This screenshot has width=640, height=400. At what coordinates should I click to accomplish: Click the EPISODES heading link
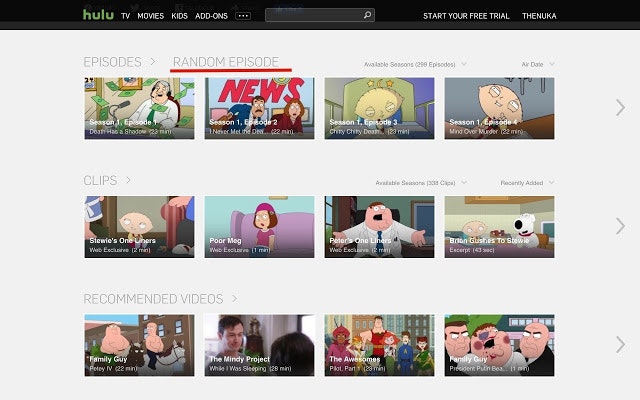point(112,62)
